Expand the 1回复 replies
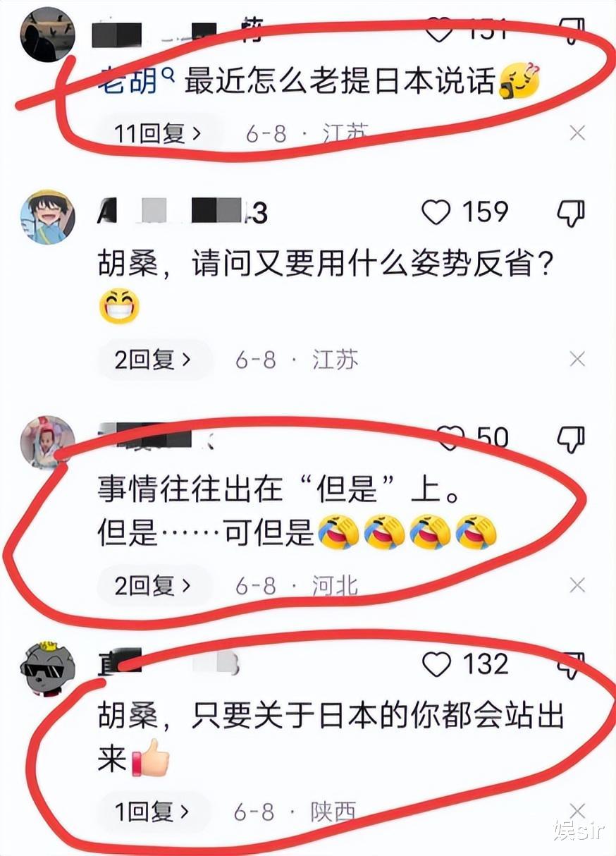 [153, 812]
